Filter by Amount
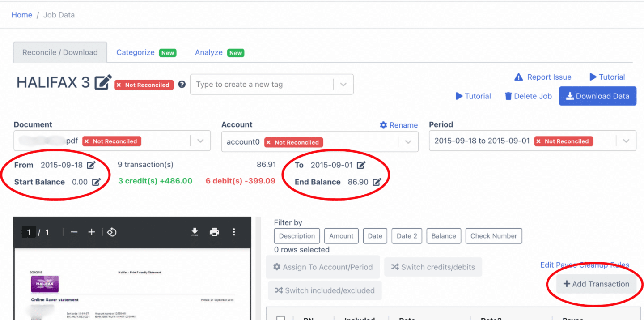This screenshot has height=320, width=644. 341,236
